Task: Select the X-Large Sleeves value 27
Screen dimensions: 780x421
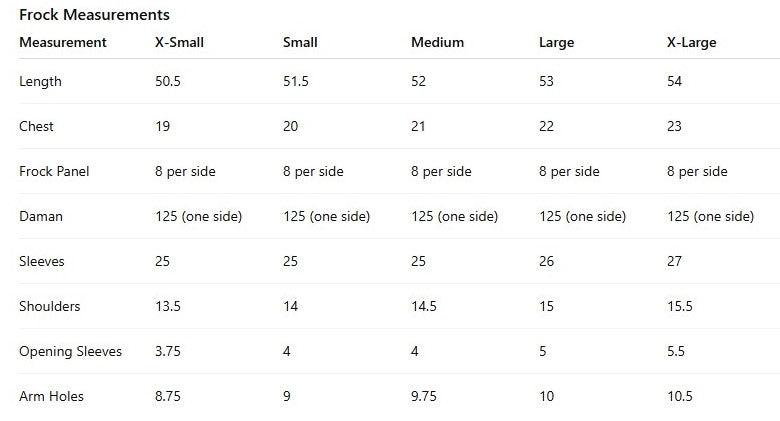Action: pos(675,262)
